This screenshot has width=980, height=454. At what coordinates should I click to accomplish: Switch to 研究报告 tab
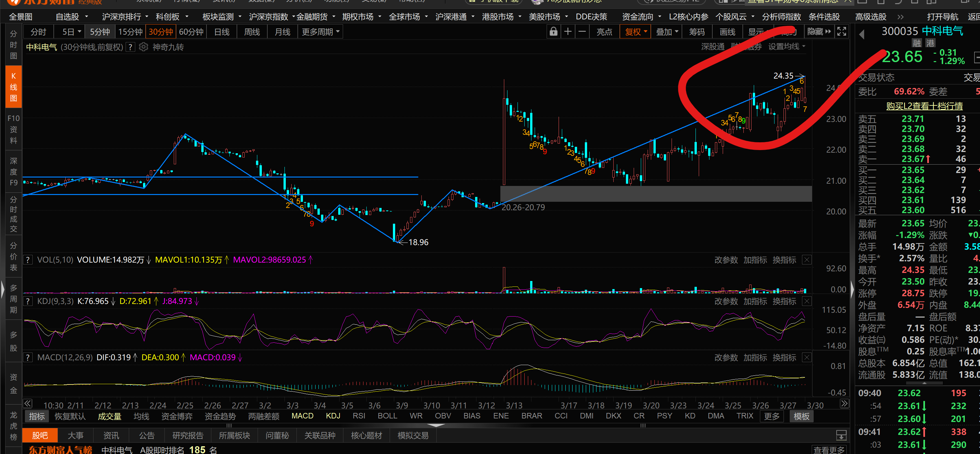pyautogui.click(x=188, y=435)
